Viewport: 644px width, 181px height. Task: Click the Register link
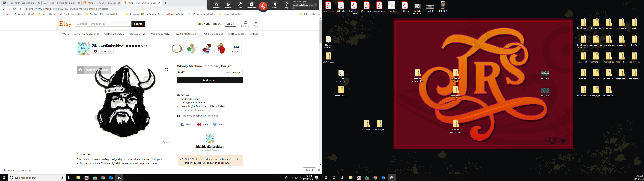(x=218, y=24)
